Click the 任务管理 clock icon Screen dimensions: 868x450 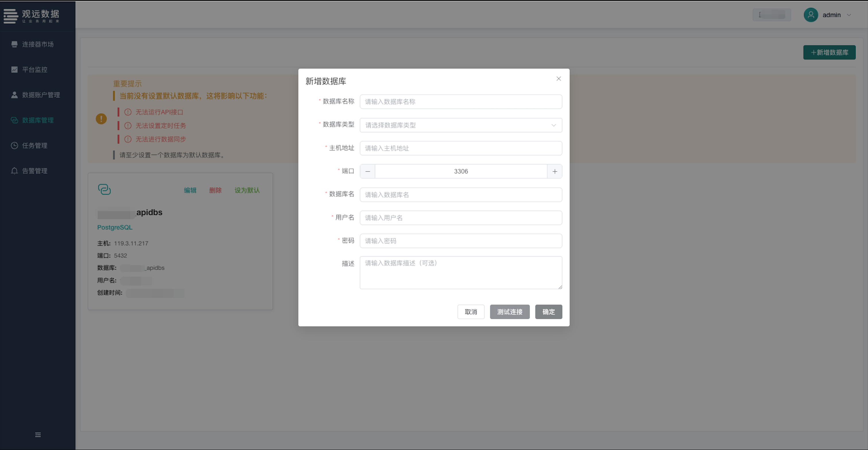pos(14,146)
